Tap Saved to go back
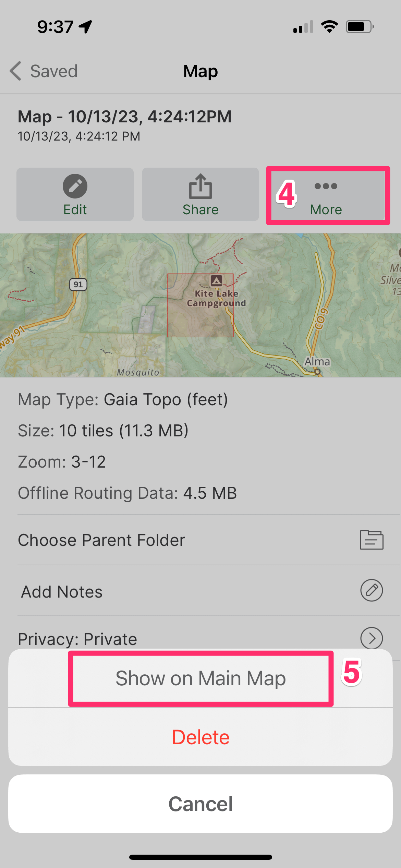401x868 pixels. click(x=53, y=71)
